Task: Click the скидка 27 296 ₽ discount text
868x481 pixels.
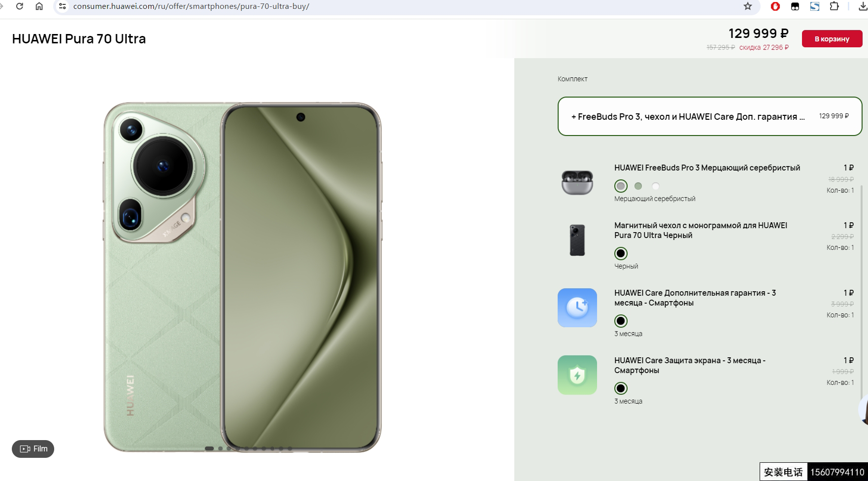Action: tap(764, 47)
